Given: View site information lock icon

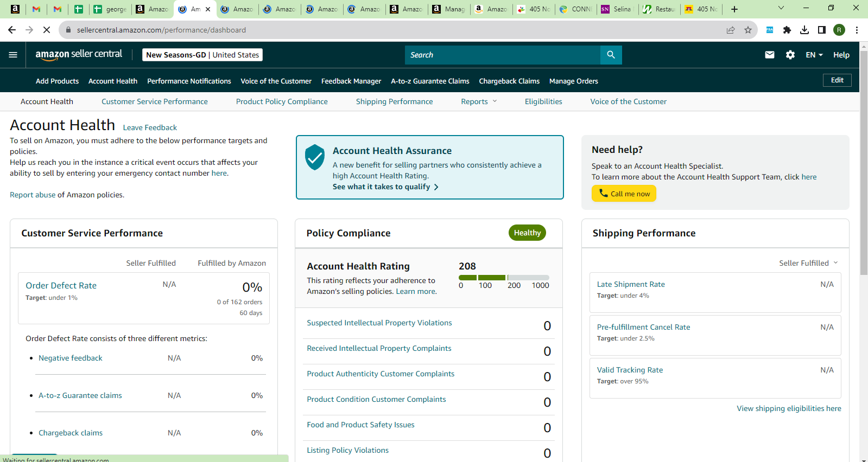Looking at the screenshot, I should 68,30.
